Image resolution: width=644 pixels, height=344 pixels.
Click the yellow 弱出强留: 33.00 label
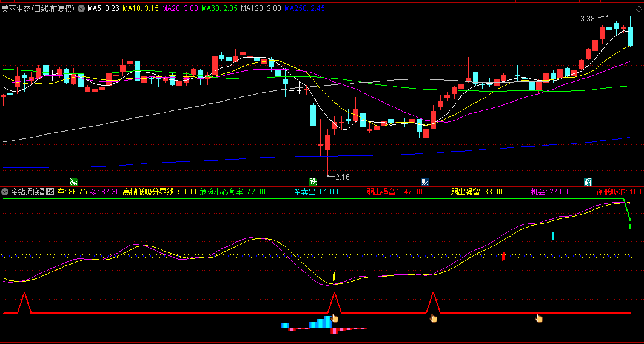click(x=477, y=192)
